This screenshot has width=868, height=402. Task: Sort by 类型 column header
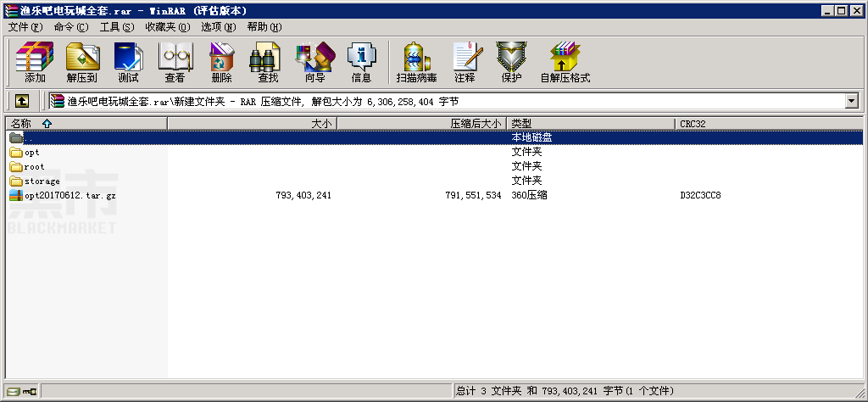[x=591, y=124]
